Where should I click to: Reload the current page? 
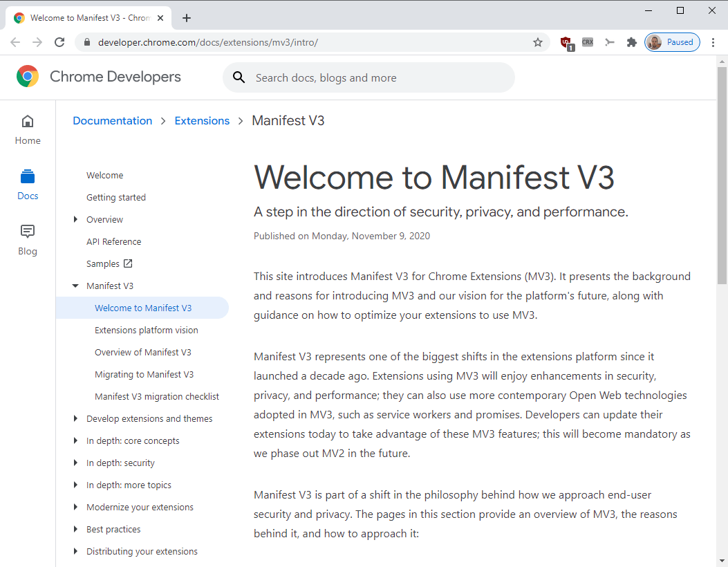59,42
